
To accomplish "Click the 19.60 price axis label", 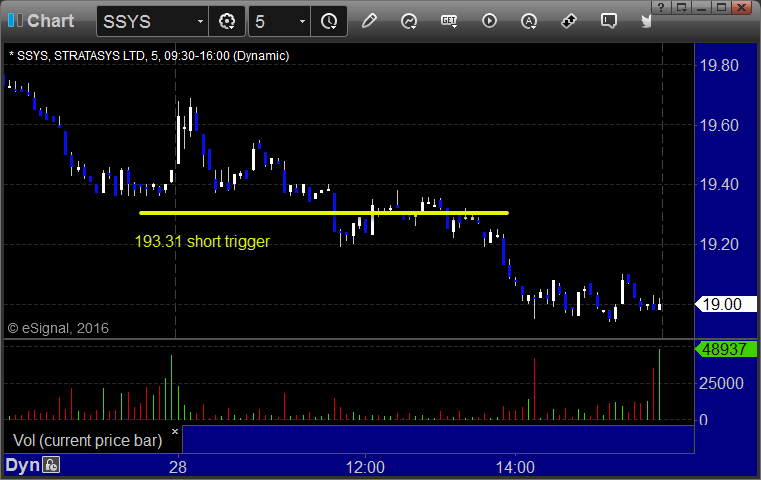I will pos(719,125).
